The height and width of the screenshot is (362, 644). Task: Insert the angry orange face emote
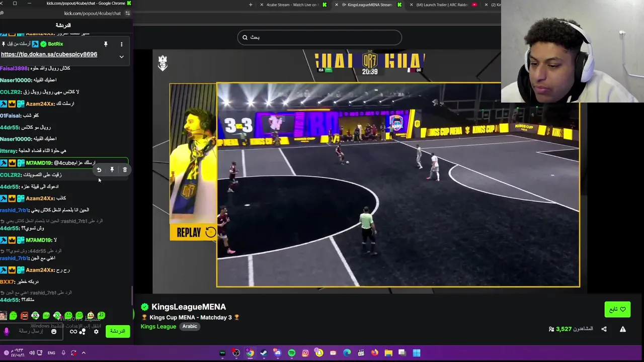[x=24, y=316]
